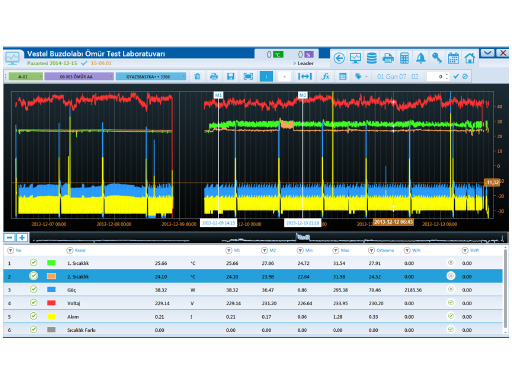512x384 pixels.
Task: Click the tag label icon
Action: 358,76
